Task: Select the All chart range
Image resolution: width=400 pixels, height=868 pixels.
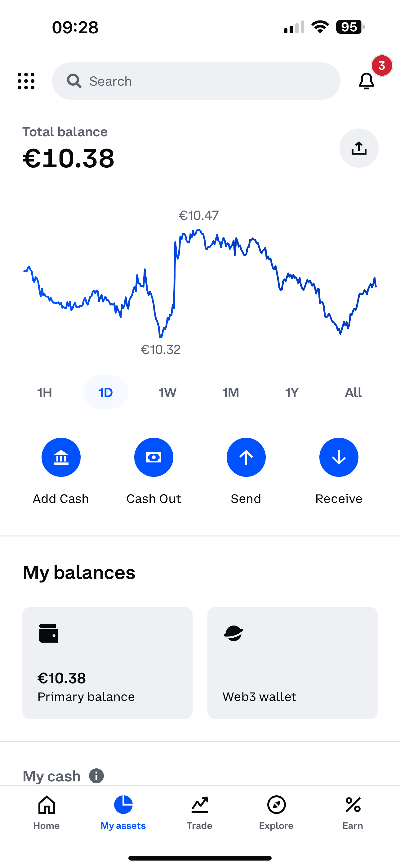Action: (x=353, y=392)
